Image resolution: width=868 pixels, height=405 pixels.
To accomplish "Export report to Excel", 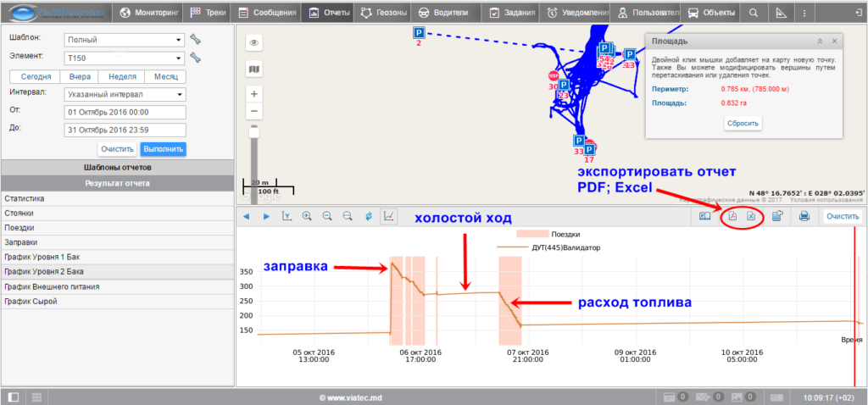I will [x=751, y=217].
